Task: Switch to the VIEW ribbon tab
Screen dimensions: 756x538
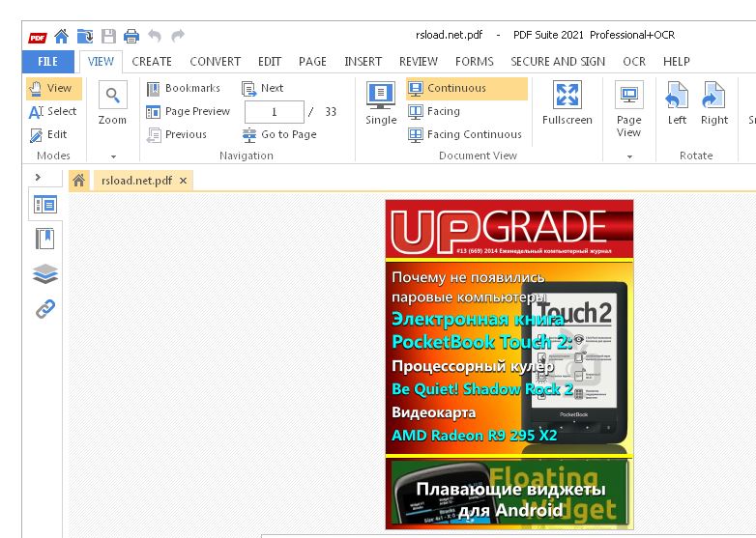Action: (x=101, y=62)
